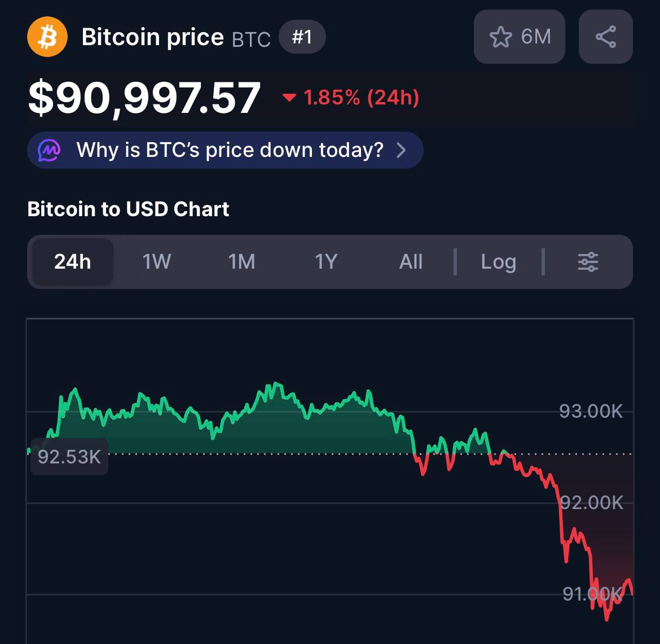Show the 1Y chart range

326,262
